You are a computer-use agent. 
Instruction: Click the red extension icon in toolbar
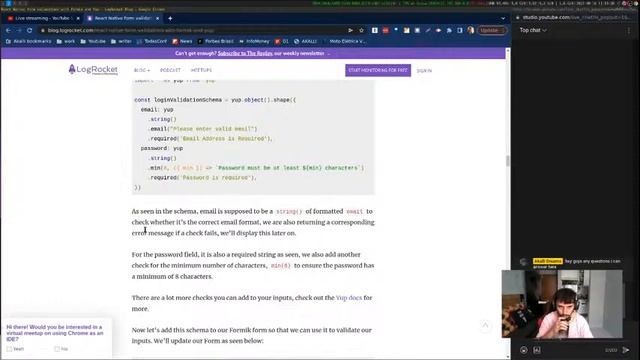(x=385, y=30)
